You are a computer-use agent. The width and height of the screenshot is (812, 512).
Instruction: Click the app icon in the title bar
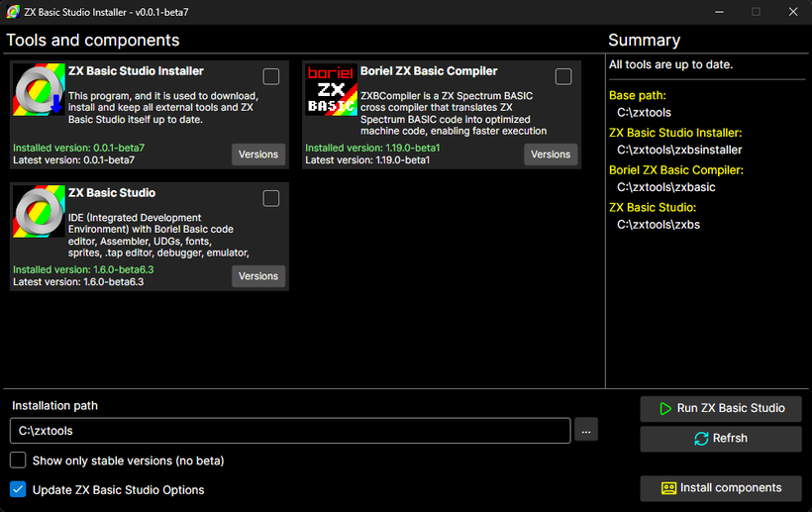point(13,12)
